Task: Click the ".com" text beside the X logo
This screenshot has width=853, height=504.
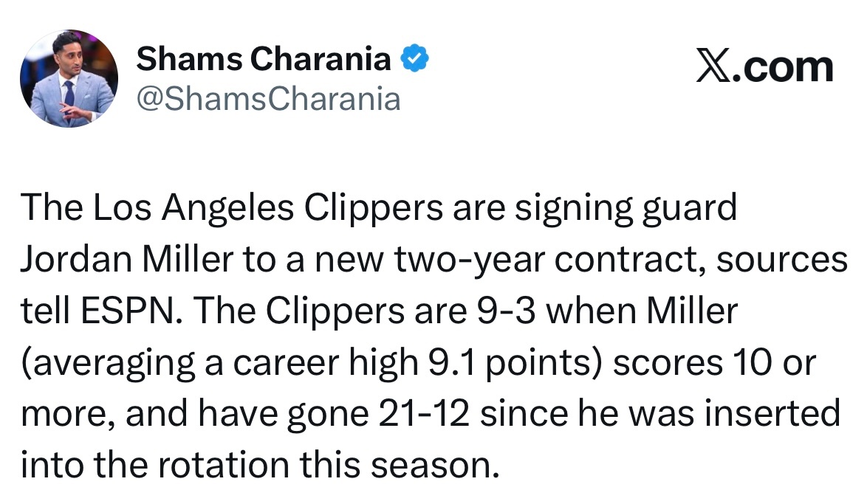Action: pos(784,68)
